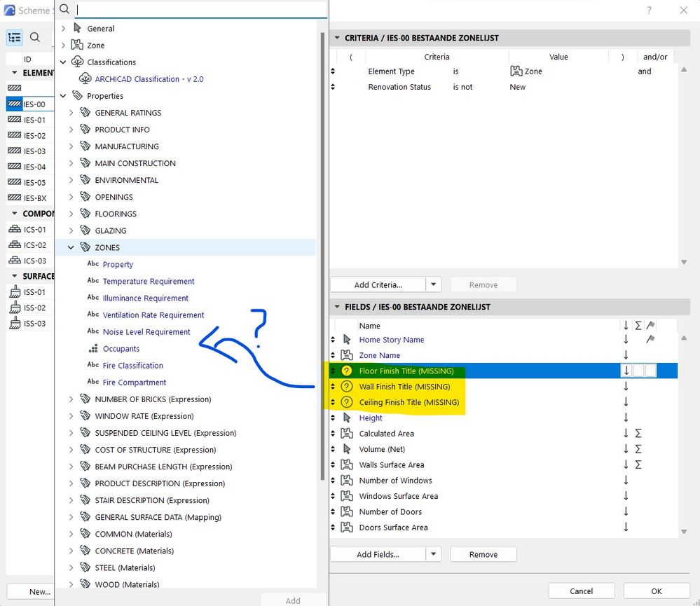Collapse the Classifications category
This screenshot has width=700, height=606.
tap(63, 62)
